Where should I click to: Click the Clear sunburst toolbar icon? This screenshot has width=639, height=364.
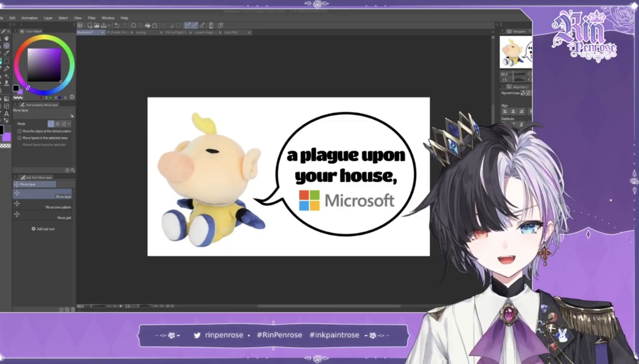134,25
